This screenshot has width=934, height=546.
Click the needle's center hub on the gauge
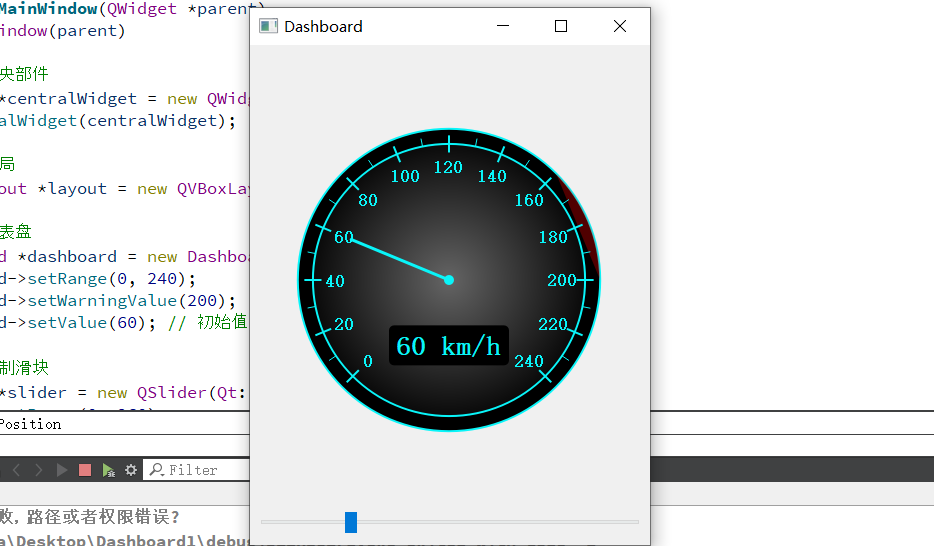[x=449, y=280]
